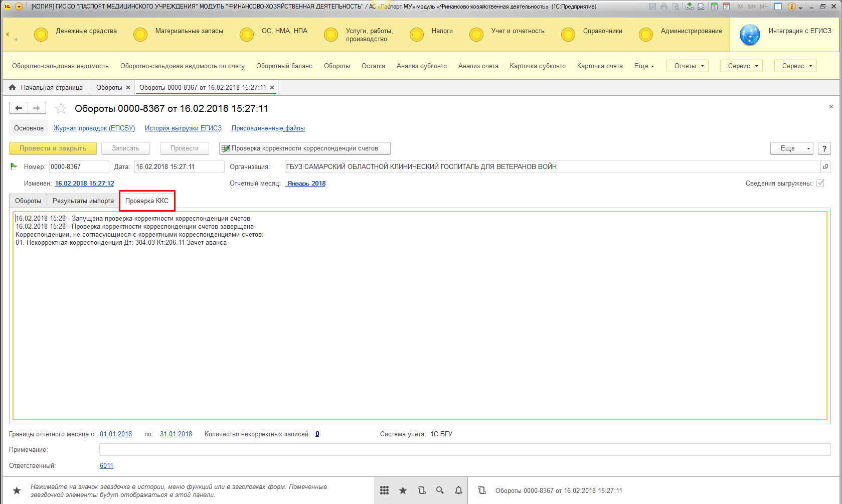The image size is (842, 504).
Task: Click Проверка корректности корреспонденции счетов button
Action: [304, 148]
